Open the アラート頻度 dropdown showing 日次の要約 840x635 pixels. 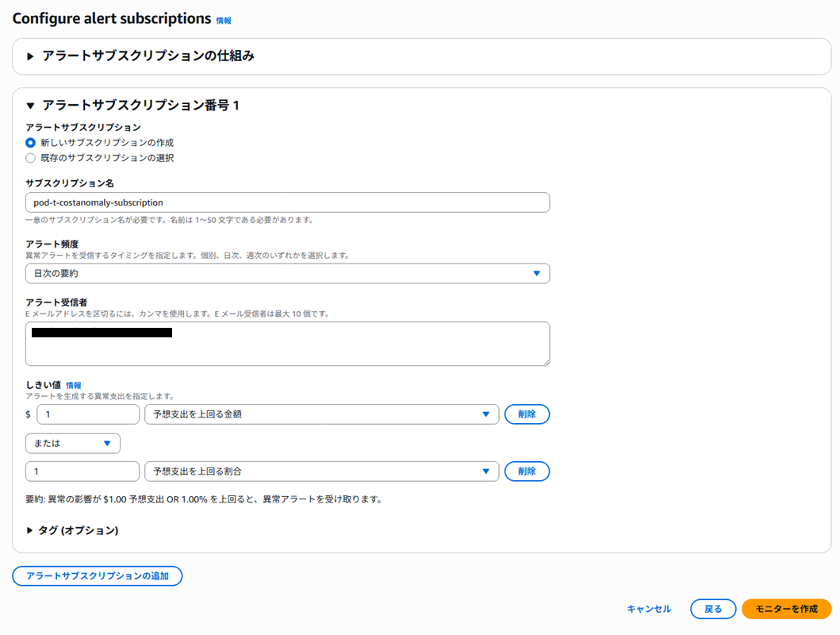coord(288,273)
